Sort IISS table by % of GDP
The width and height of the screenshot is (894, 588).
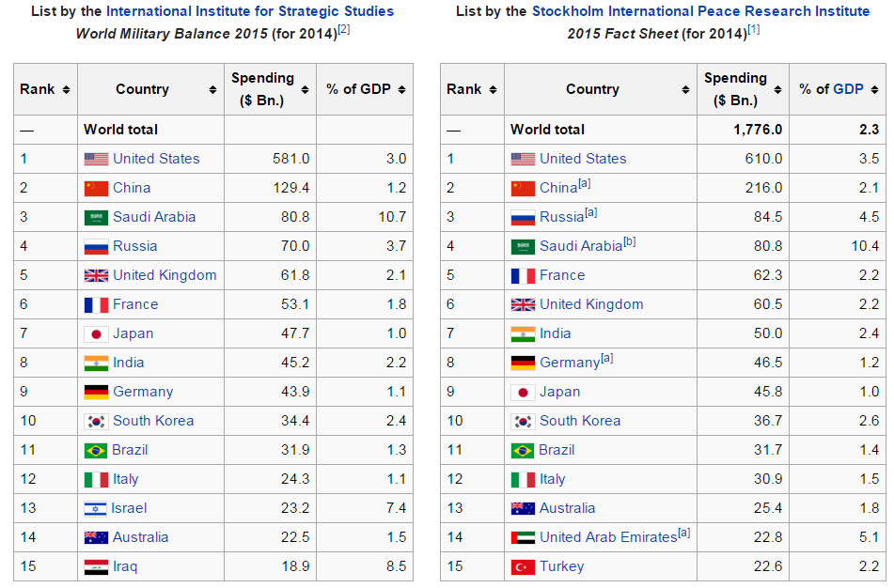pos(402,90)
